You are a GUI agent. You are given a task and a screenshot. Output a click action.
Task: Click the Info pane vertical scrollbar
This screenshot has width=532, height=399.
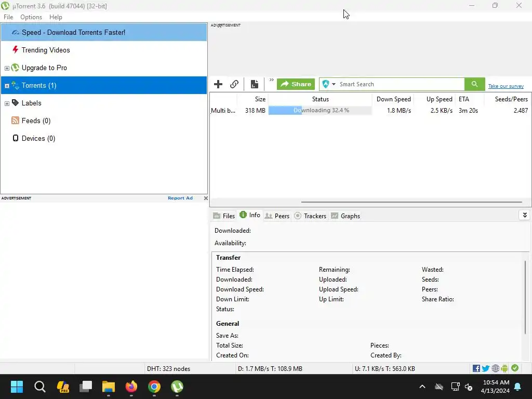[x=525, y=297]
